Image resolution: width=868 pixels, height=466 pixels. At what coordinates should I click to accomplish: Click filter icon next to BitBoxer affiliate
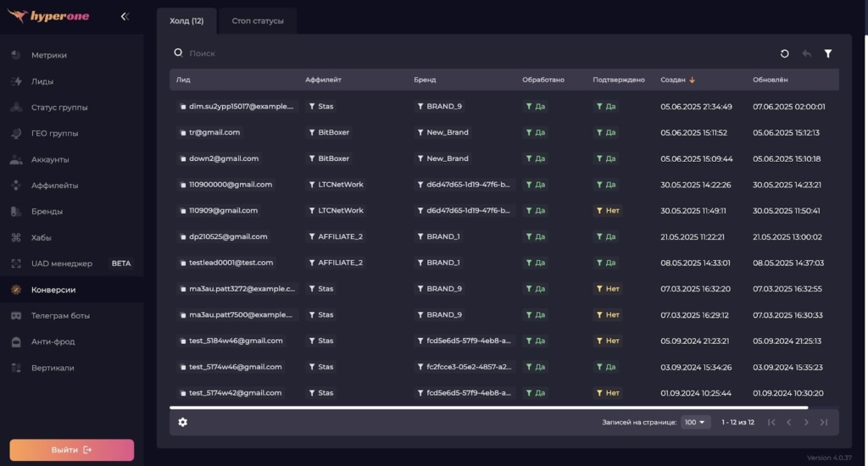point(312,133)
